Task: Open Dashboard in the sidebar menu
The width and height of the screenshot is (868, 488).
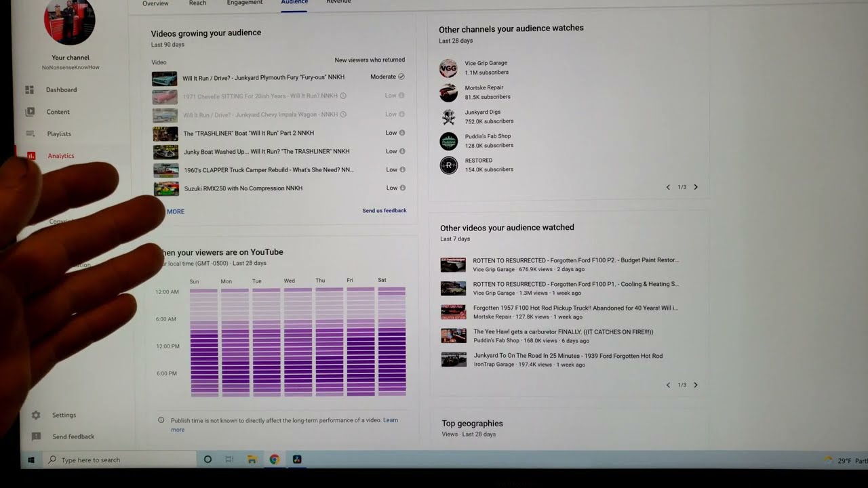Action: tap(61, 89)
